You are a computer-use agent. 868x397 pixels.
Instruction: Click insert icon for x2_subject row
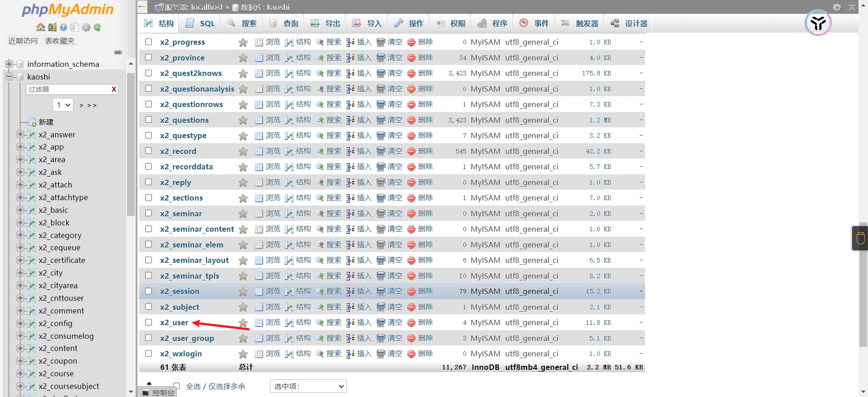pos(350,307)
